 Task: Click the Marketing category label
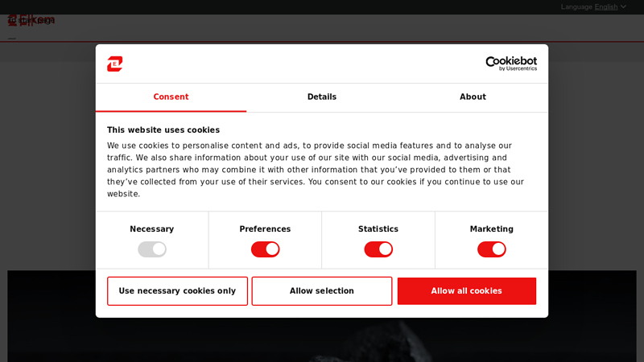[492, 229]
